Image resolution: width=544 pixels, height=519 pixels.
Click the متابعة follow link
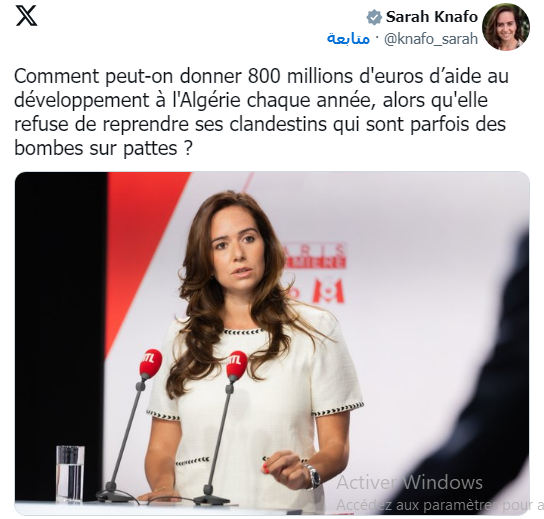coord(348,39)
